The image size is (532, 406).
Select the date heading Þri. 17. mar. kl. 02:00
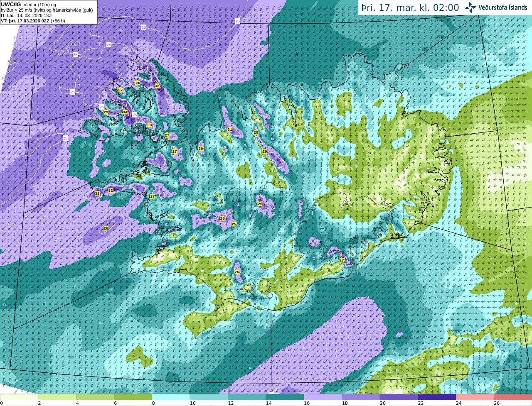[410, 8]
